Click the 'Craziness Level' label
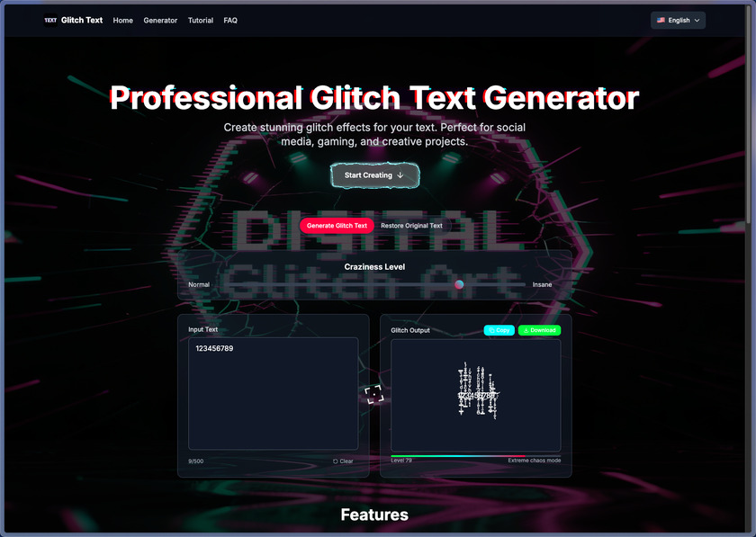The width and height of the screenshot is (756, 537). click(374, 266)
